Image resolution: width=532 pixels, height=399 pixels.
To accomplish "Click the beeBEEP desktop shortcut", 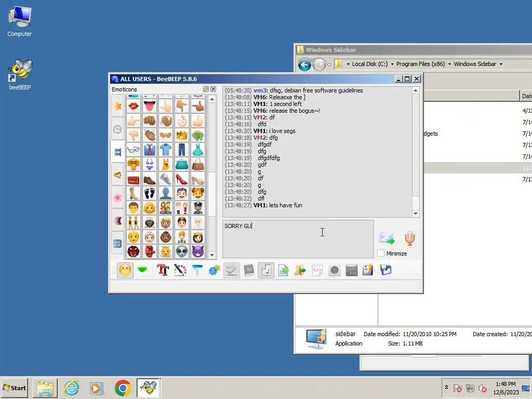I will [x=20, y=75].
